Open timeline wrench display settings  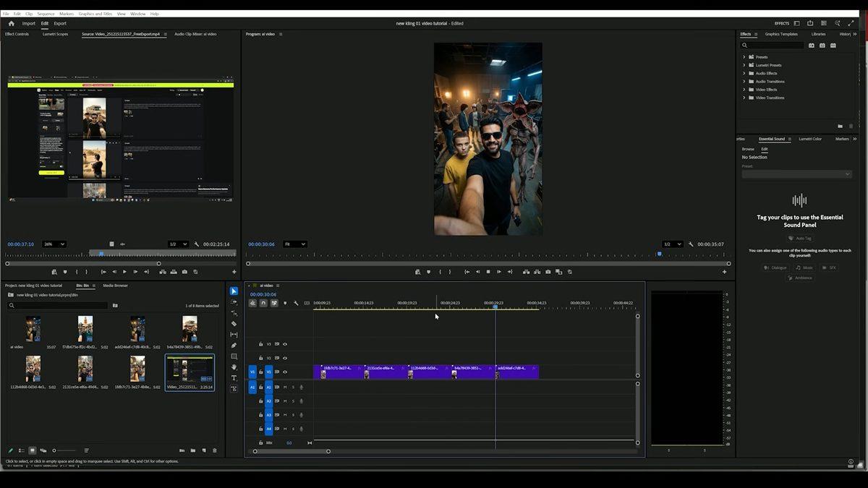[296, 303]
